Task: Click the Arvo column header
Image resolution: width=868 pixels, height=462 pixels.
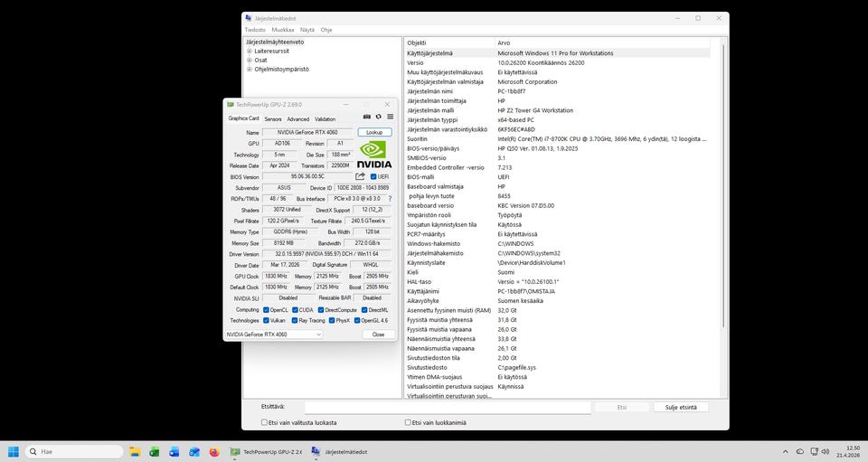Action: pos(602,42)
